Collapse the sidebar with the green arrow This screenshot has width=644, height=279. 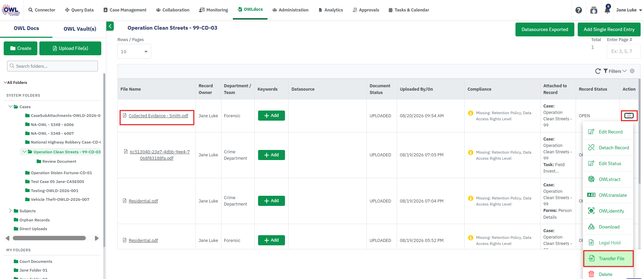coord(110,26)
